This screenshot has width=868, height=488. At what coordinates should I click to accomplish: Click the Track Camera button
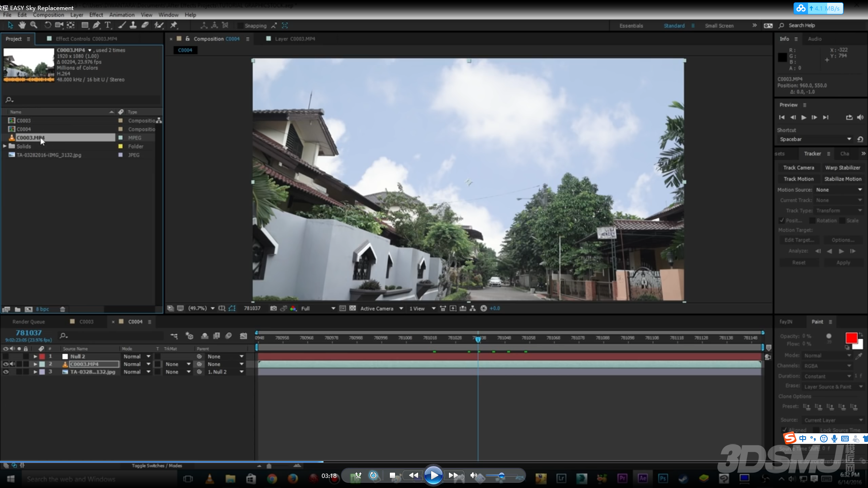coord(798,167)
